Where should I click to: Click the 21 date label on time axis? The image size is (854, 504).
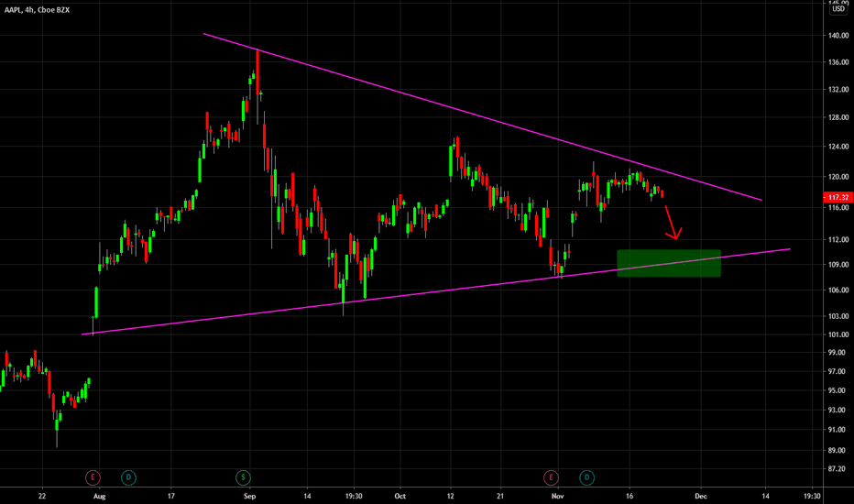click(500, 496)
